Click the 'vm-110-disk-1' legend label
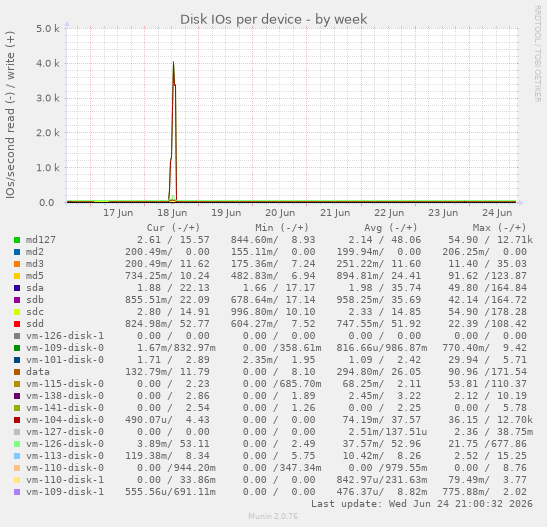This screenshot has width=547, height=527. [65, 480]
